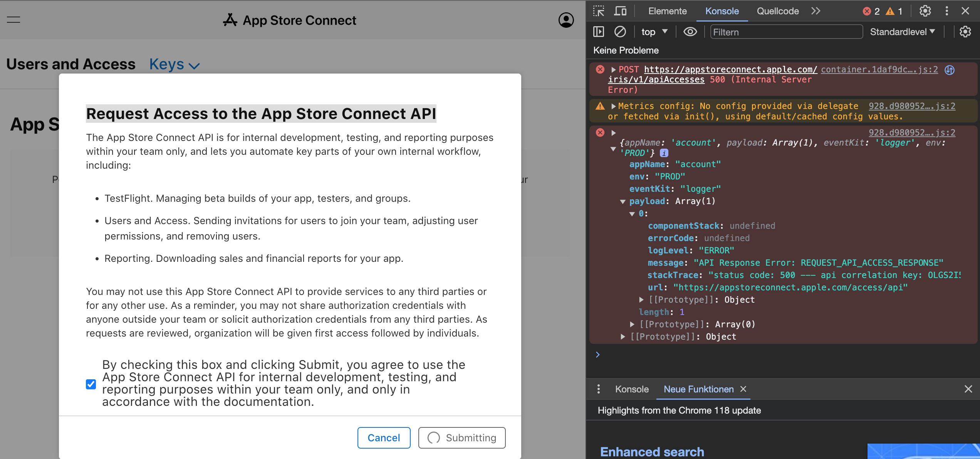Switch to the Elemente tab
The height and width of the screenshot is (459, 980).
tap(667, 11)
